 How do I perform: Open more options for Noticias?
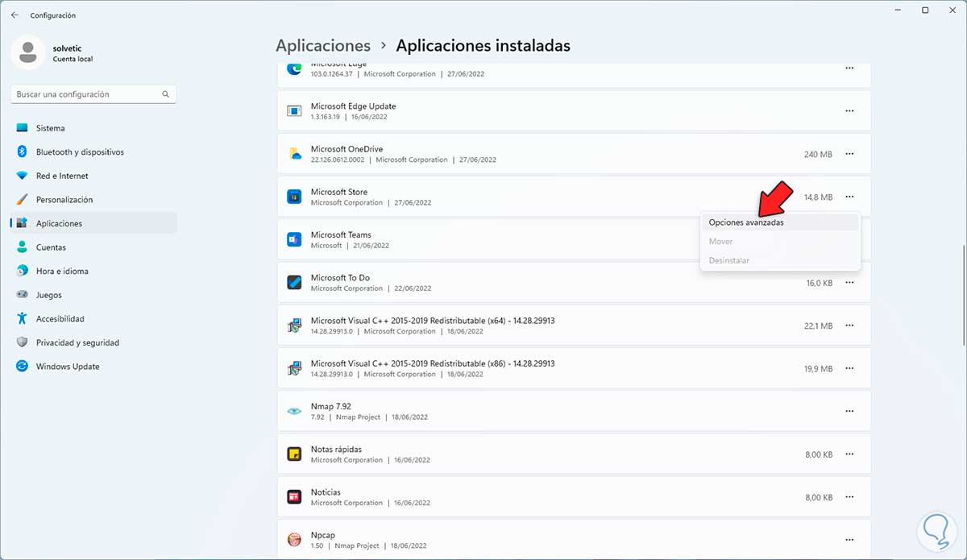pyautogui.click(x=849, y=497)
